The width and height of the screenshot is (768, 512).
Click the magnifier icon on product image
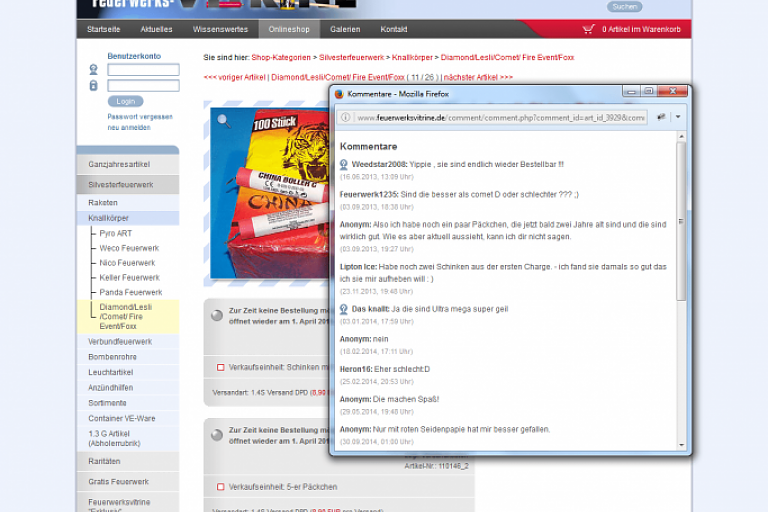click(x=224, y=121)
